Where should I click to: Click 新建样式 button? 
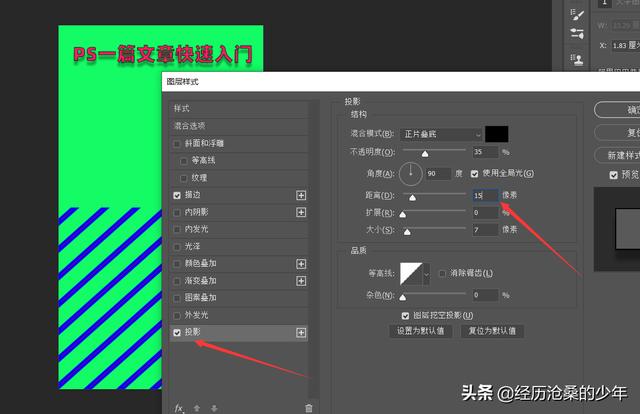[618, 156]
